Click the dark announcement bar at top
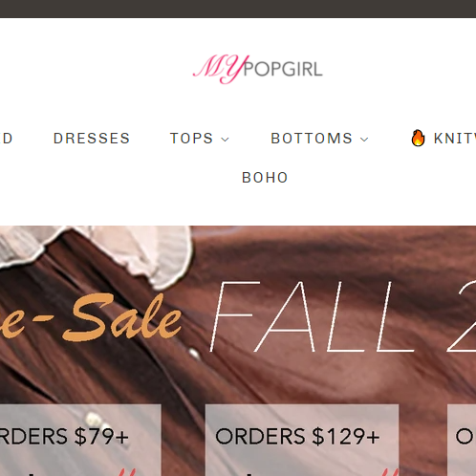476x476 pixels. (238, 9)
